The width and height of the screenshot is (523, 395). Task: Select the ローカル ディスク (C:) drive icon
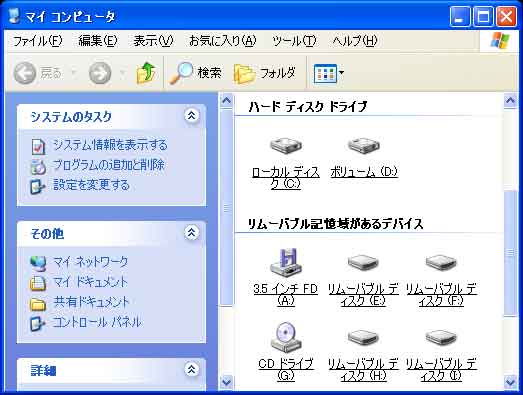(x=286, y=145)
